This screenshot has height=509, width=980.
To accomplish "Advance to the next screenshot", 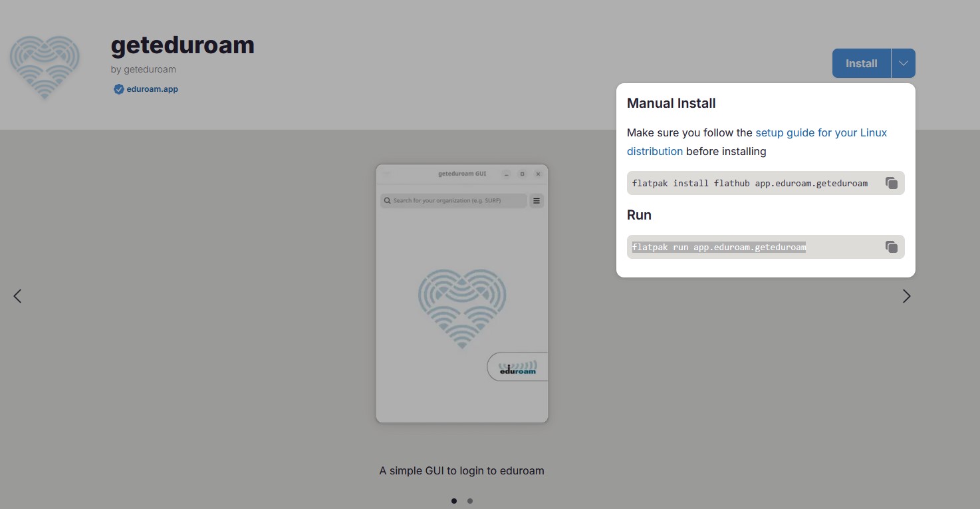I will (906, 296).
